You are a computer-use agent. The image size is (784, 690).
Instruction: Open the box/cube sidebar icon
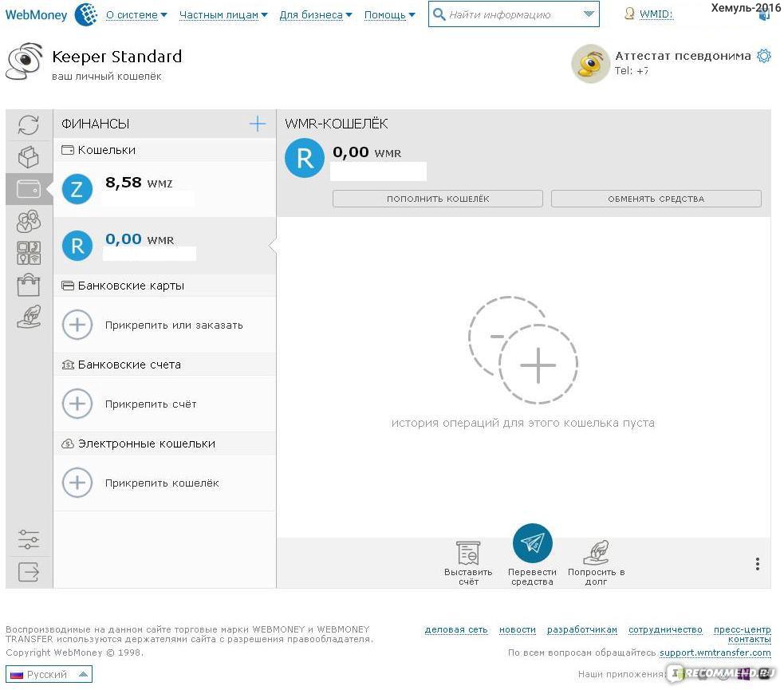29,156
